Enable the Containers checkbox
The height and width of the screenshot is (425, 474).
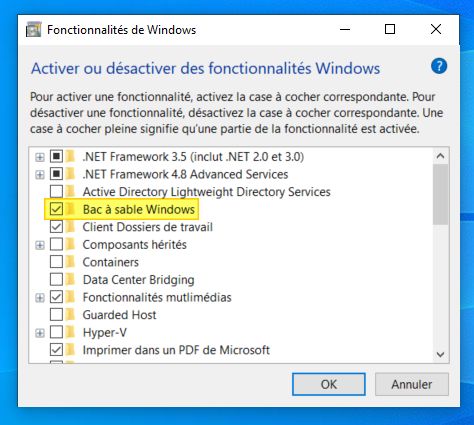pos(56,262)
